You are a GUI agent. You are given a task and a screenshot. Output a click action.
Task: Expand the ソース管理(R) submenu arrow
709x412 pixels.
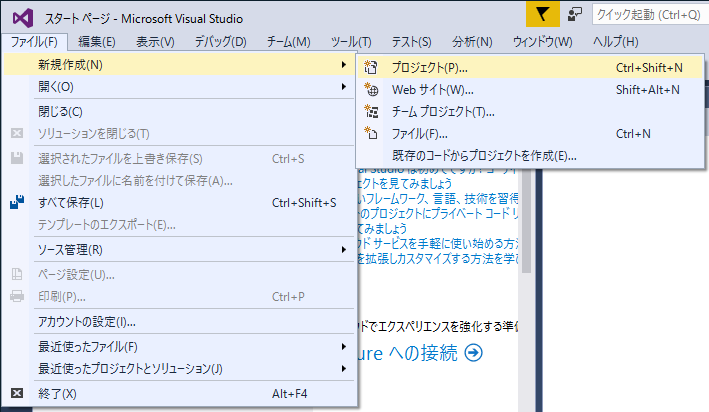pyautogui.click(x=344, y=250)
